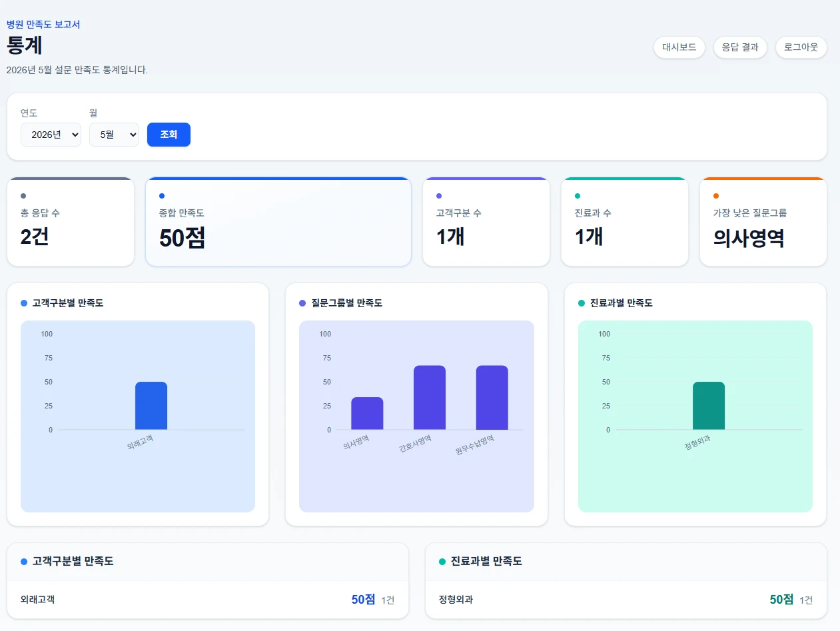Open the 연도 dropdown showing 2026년
840x631 pixels.
click(51, 135)
